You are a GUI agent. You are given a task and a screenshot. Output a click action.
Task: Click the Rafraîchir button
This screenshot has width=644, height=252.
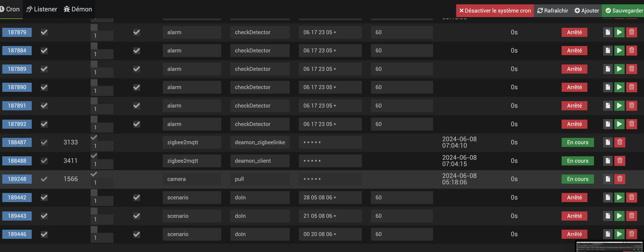(552, 11)
